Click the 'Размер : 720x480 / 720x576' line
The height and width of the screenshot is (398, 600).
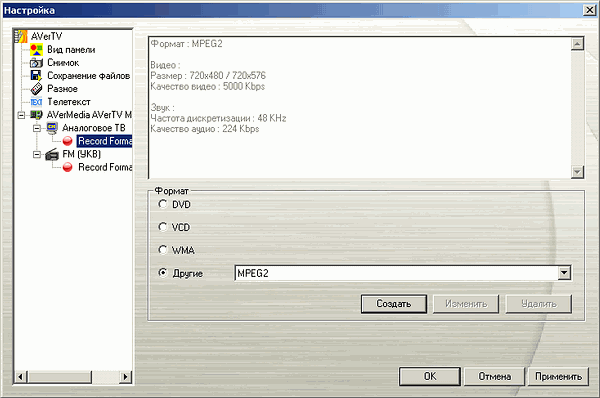pos(208,75)
